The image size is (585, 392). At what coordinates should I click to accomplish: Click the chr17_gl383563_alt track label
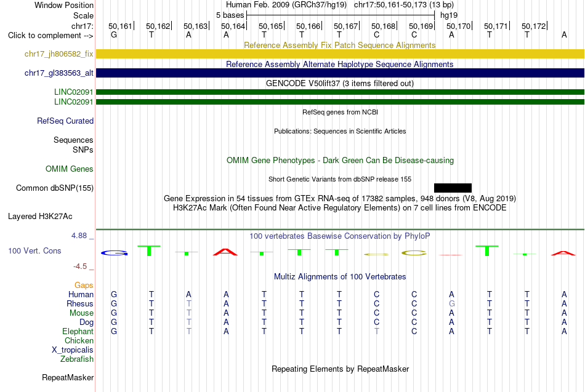coord(59,73)
